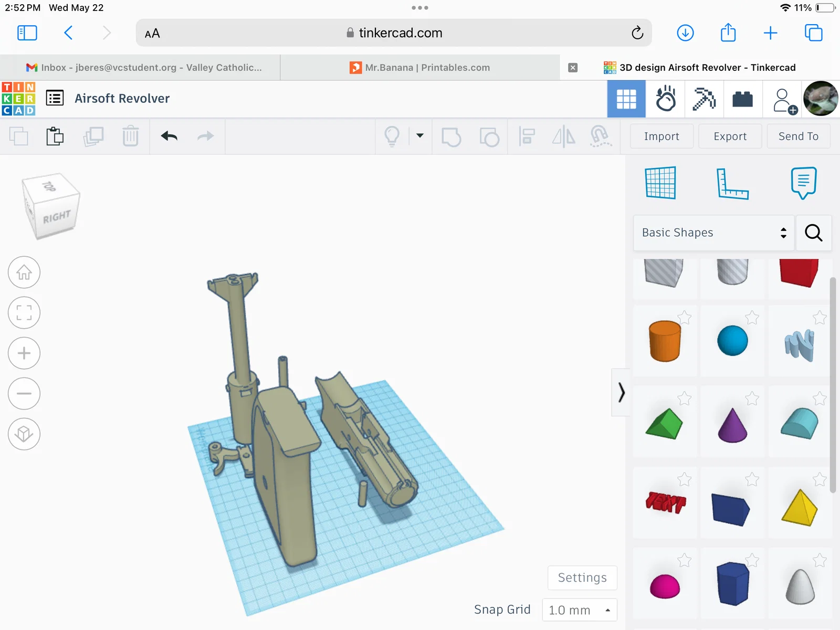Click the Airsoft Revolver design name
This screenshot has height=630, width=840.
click(x=122, y=99)
